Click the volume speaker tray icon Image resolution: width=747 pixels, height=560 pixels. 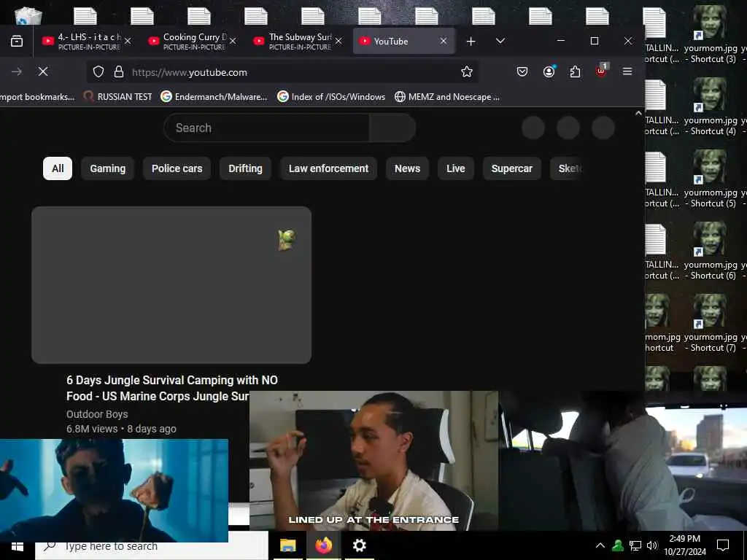(652, 545)
